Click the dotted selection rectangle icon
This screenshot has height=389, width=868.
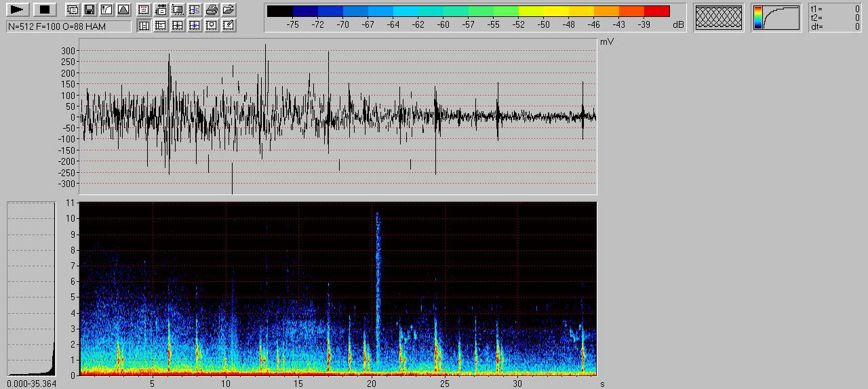pyautogui.click(x=178, y=9)
